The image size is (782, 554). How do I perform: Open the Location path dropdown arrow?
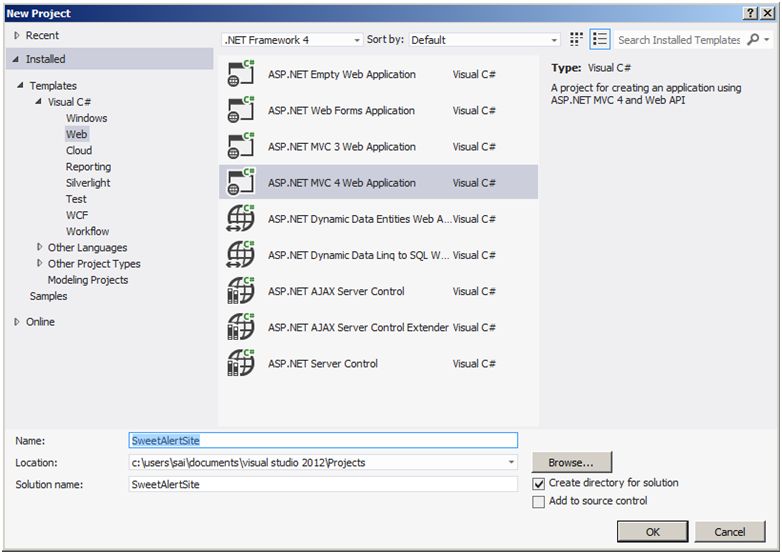point(511,462)
